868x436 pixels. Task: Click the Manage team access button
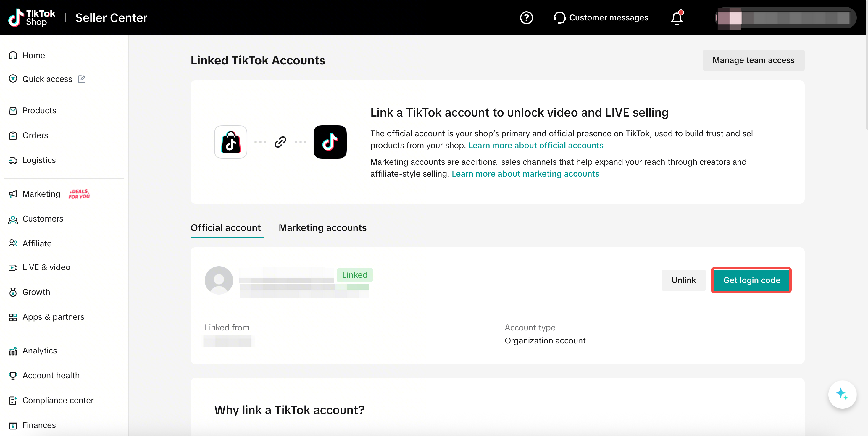[753, 60]
